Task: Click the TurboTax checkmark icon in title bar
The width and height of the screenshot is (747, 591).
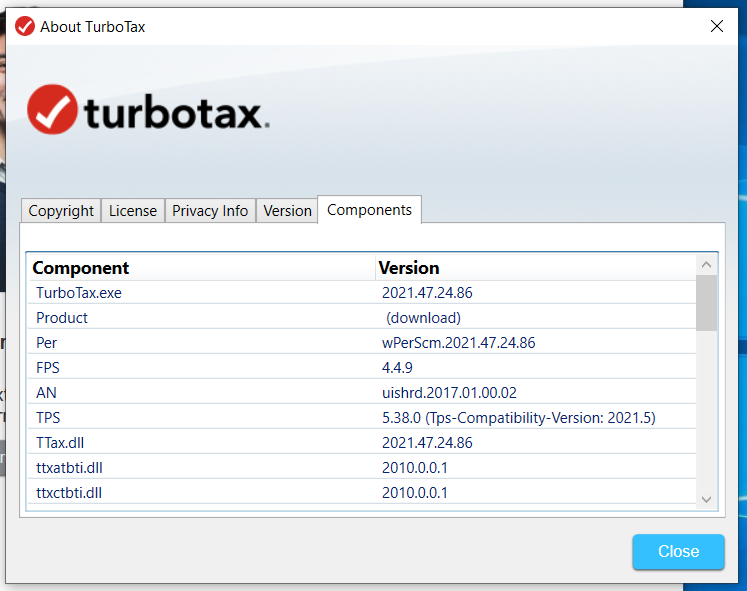Action: [25, 26]
